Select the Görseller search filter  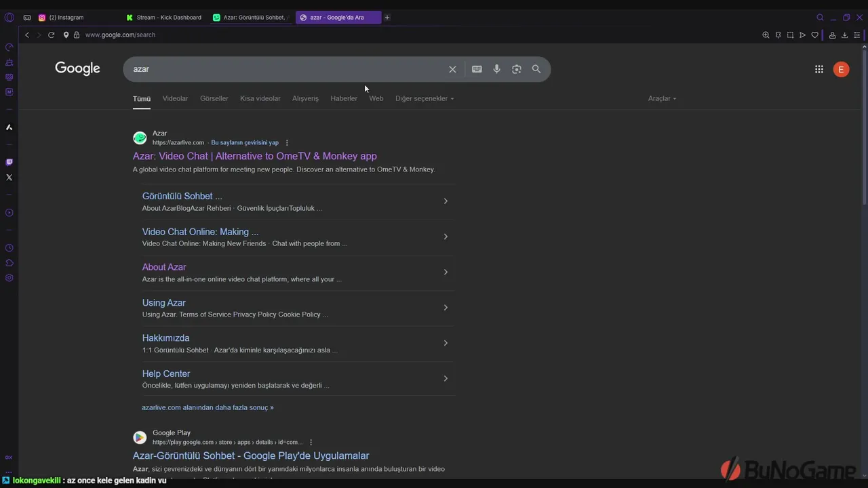tap(214, 98)
